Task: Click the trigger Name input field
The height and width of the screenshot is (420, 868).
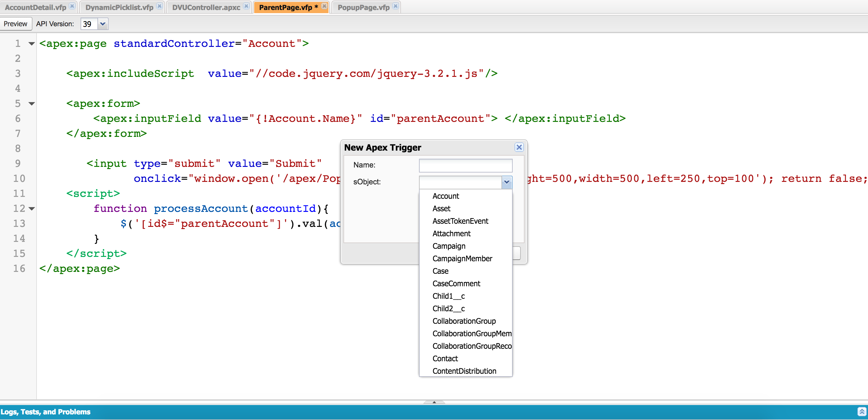Action: pos(465,165)
